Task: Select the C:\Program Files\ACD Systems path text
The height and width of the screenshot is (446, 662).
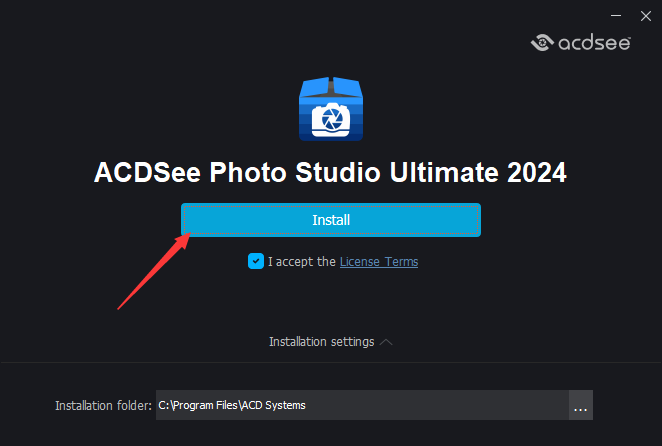Action: point(232,405)
